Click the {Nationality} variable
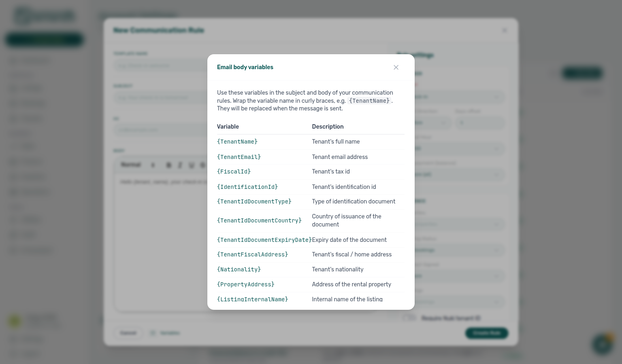This screenshot has width=622, height=364. [239, 269]
